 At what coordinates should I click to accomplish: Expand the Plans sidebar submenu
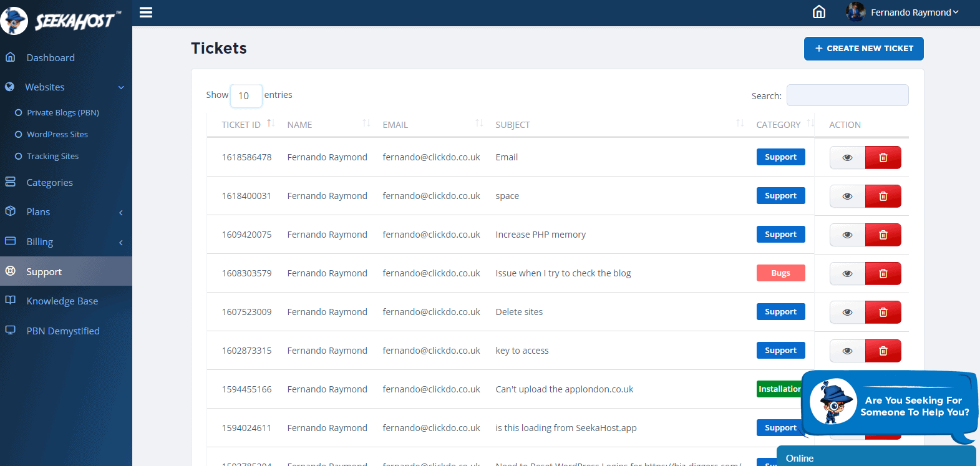[x=65, y=212]
